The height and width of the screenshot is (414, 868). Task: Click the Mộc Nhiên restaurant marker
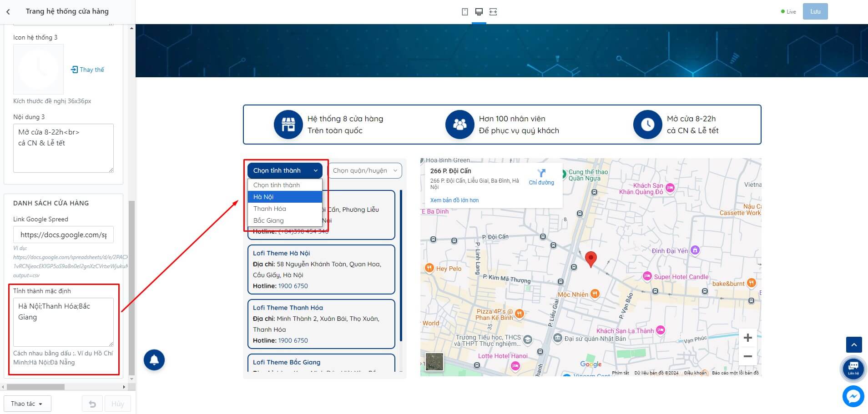(x=595, y=294)
